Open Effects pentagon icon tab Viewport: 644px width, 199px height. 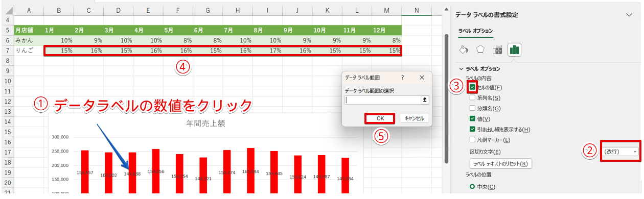click(x=480, y=50)
